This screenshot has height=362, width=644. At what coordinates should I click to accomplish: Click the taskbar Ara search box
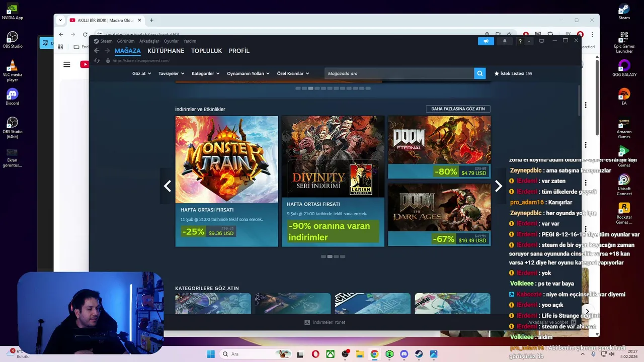[x=257, y=354]
